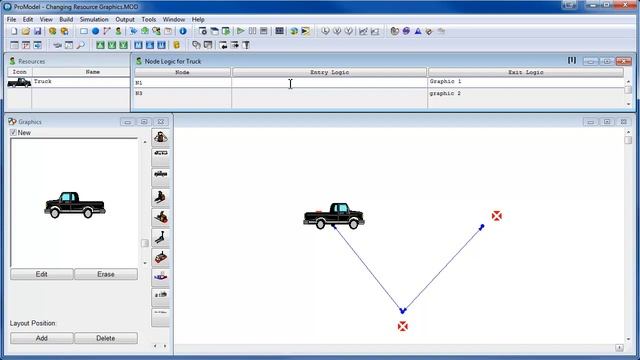The height and width of the screenshot is (360, 640).
Task: Click the green Run simulation play icon
Action: [x=240, y=31]
